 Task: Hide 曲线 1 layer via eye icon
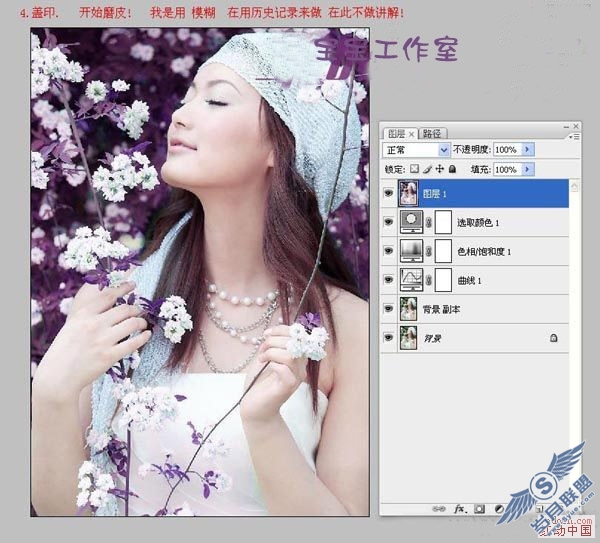coord(389,280)
